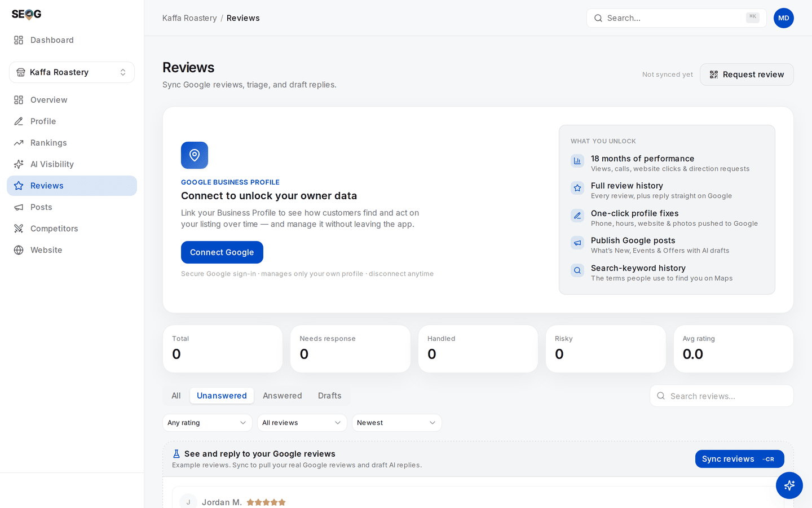Screen dimensions: 812x508
Task: Click the 'Full review history' text
Action: 627,186
